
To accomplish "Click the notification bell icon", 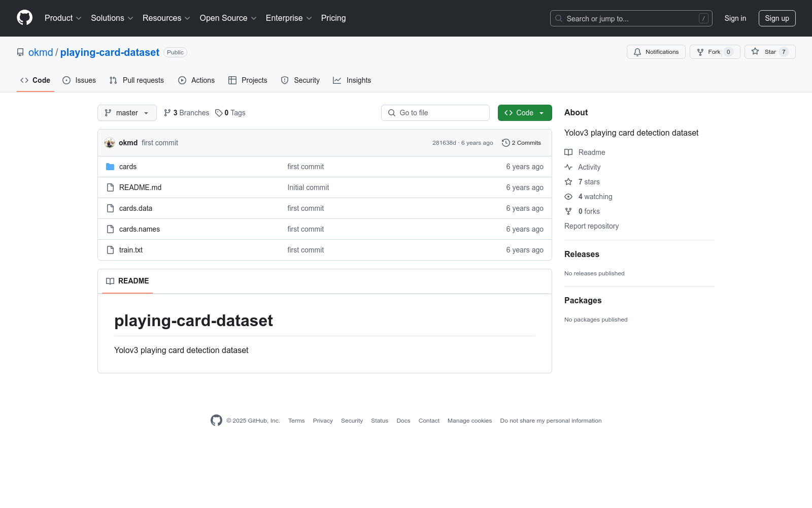I will click(x=637, y=52).
